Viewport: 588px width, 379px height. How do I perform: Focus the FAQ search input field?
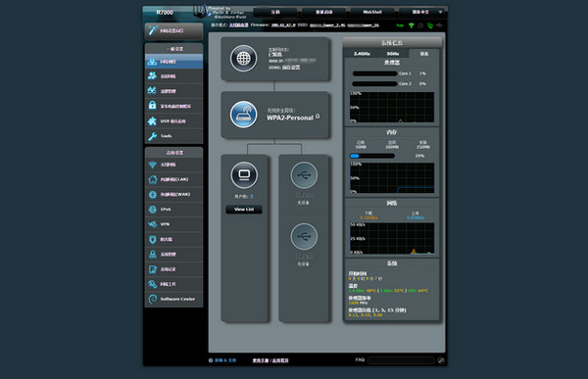click(401, 360)
